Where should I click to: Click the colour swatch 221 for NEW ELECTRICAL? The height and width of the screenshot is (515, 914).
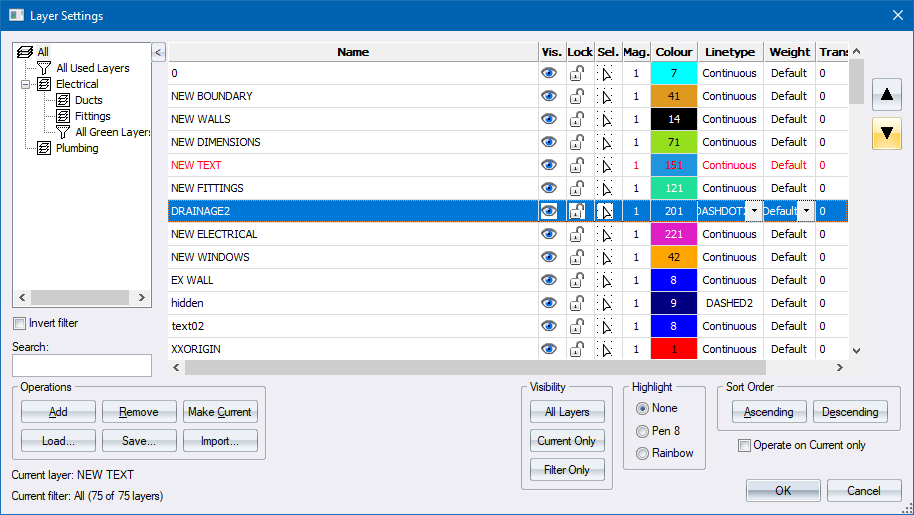point(673,234)
